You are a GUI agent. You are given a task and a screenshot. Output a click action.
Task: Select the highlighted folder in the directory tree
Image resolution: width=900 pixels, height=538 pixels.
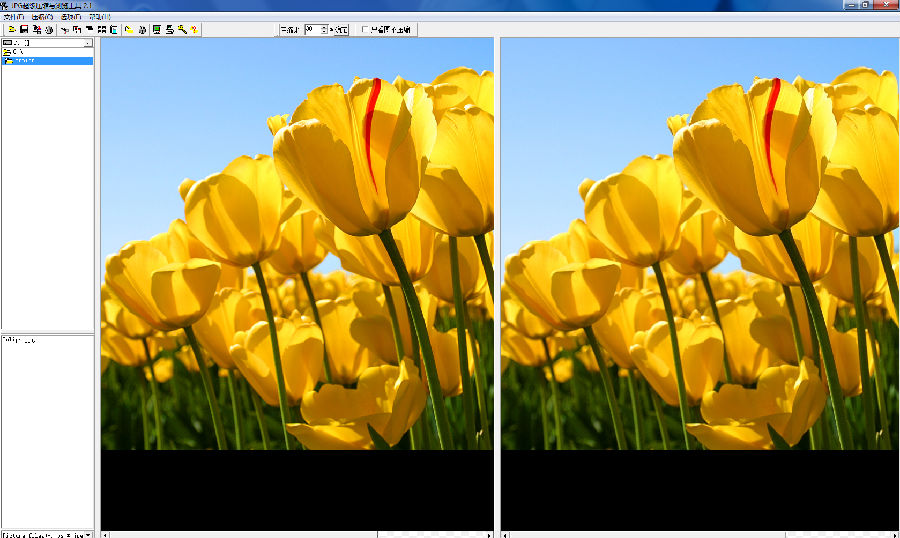[24, 61]
